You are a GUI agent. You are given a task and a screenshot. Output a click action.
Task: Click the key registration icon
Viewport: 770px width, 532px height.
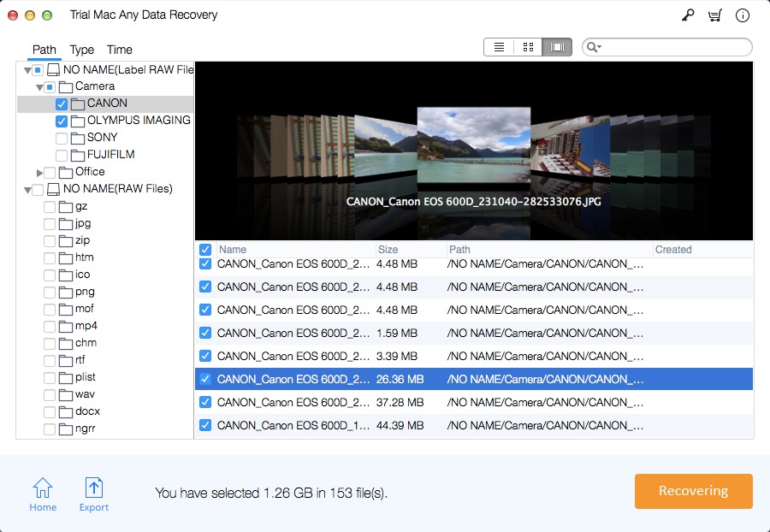point(686,15)
